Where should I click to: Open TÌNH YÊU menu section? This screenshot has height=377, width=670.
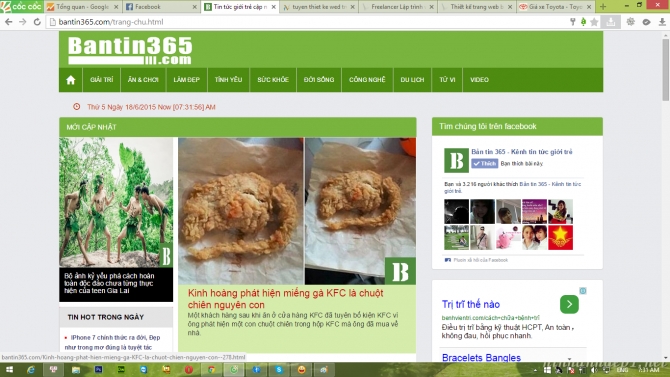(228, 80)
